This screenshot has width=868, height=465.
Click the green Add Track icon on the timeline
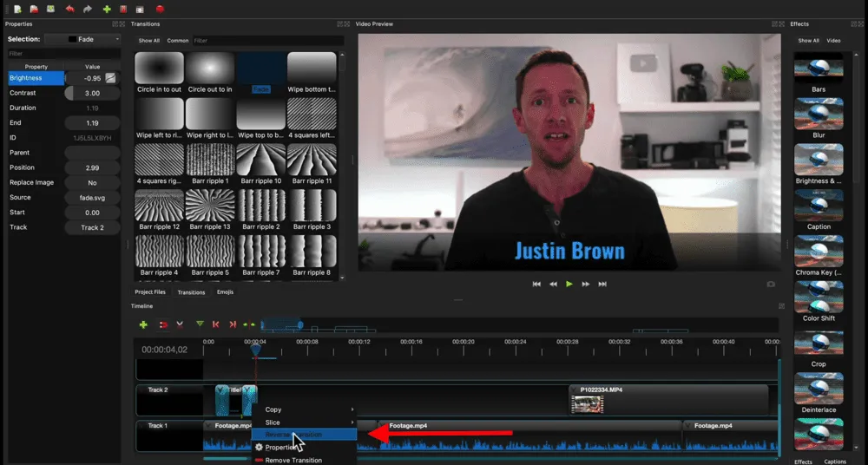click(143, 324)
